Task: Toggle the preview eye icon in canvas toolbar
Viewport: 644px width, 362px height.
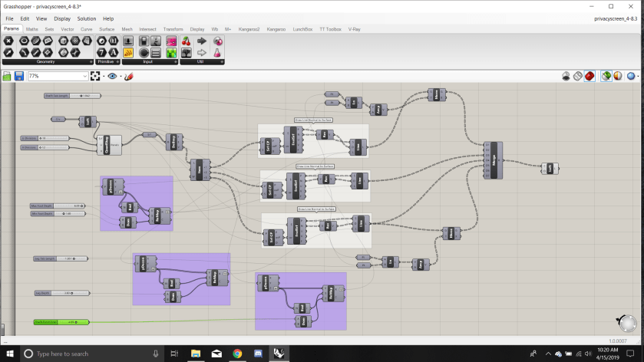Action: [113, 76]
